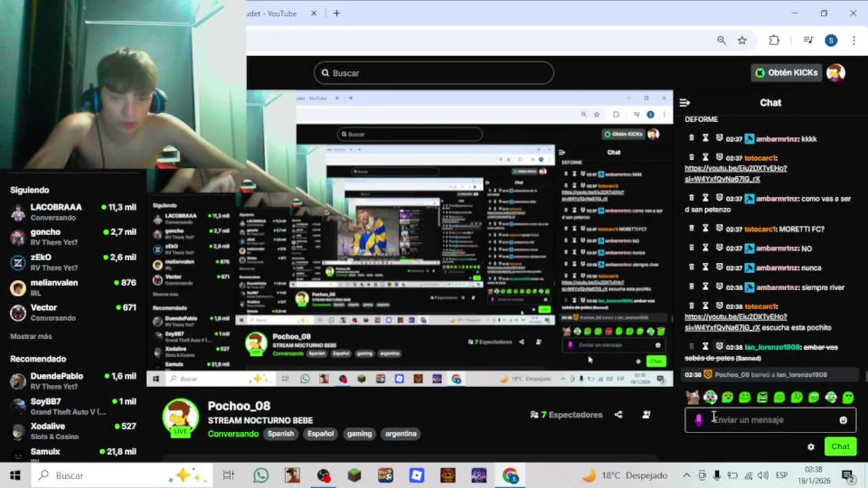Click the live stream video player
The width and height of the screenshot is (868, 488).
click(x=410, y=239)
